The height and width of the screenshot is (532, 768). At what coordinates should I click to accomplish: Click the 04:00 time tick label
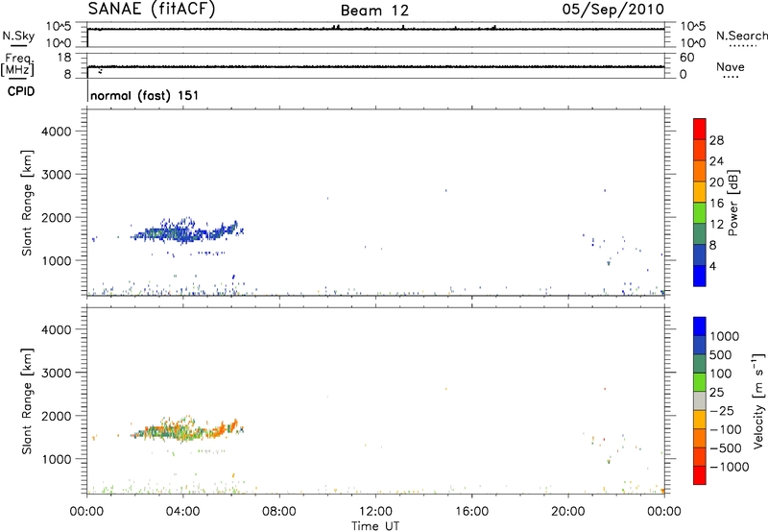183,511
